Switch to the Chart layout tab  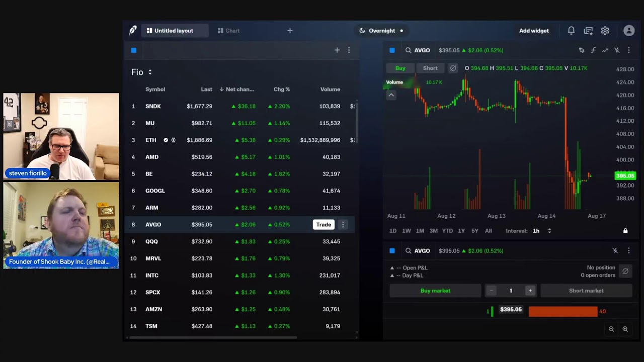point(228,31)
